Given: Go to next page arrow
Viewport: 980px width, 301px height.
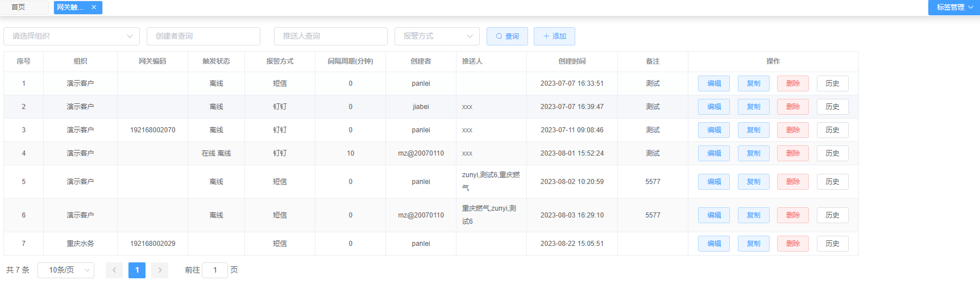Looking at the screenshot, I should pyautogui.click(x=160, y=270).
